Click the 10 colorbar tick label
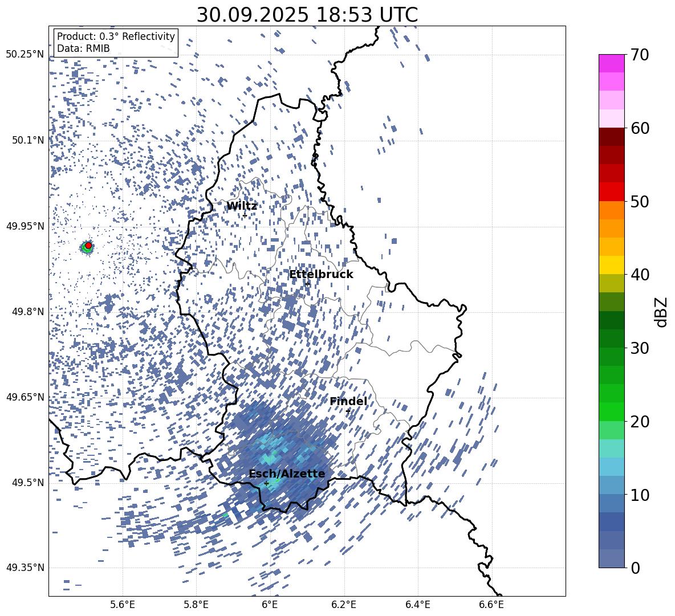 click(x=640, y=495)
